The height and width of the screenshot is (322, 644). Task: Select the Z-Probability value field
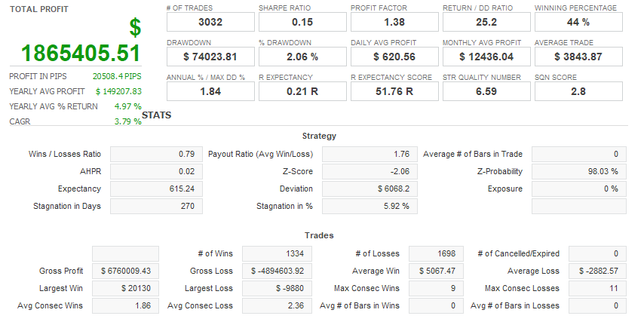pos(578,171)
